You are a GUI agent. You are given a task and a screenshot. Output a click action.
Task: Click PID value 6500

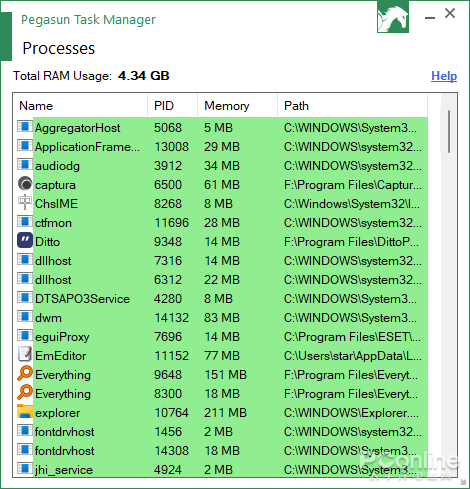pos(168,185)
